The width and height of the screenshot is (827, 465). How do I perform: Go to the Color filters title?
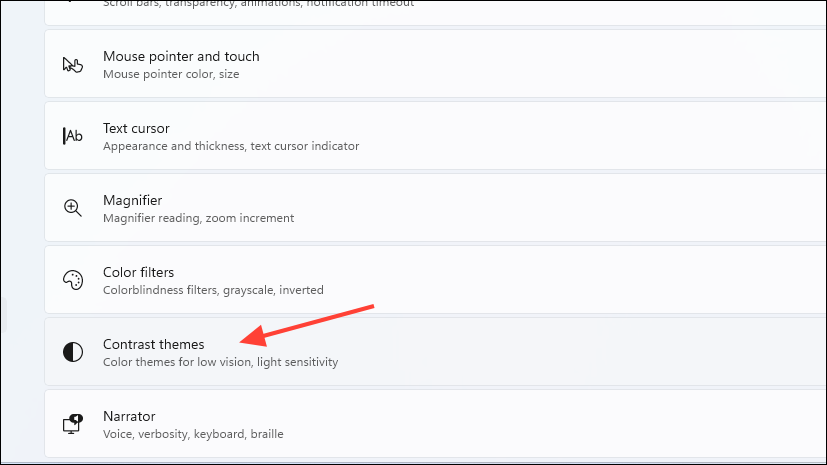138,272
